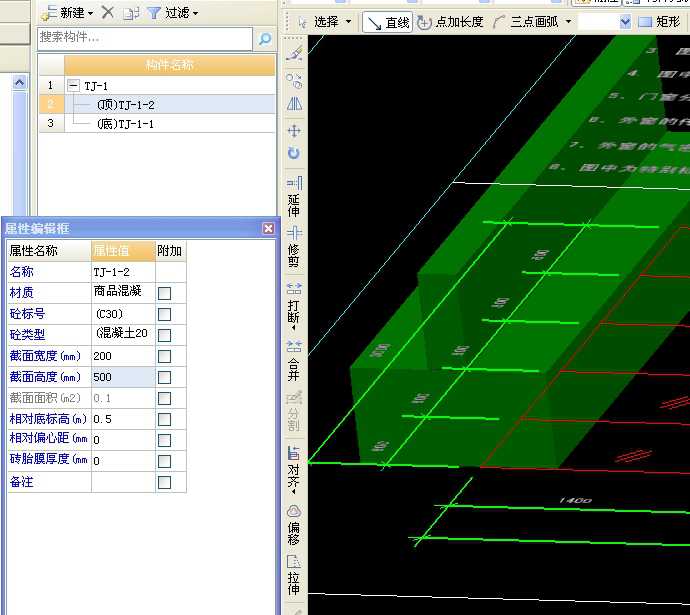
Task: Click the 属性值 column header
Action: pos(123,251)
